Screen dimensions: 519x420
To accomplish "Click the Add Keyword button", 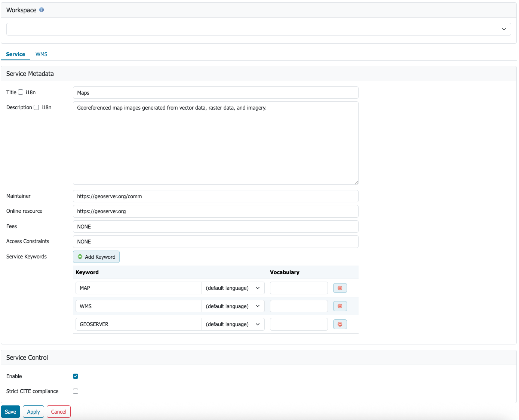I will pos(96,257).
